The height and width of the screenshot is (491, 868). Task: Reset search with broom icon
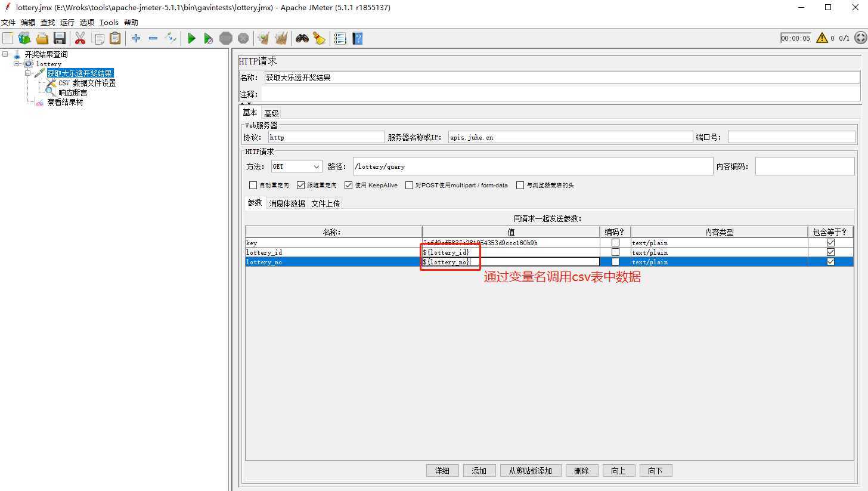pos(320,38)
